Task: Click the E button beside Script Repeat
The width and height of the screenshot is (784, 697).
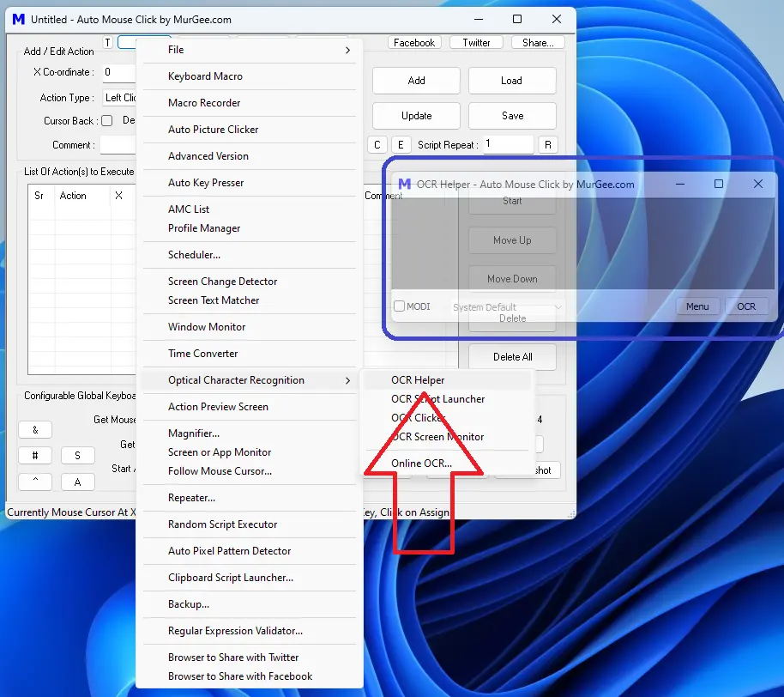Action: pyautogui.click(x=401, y=144)
